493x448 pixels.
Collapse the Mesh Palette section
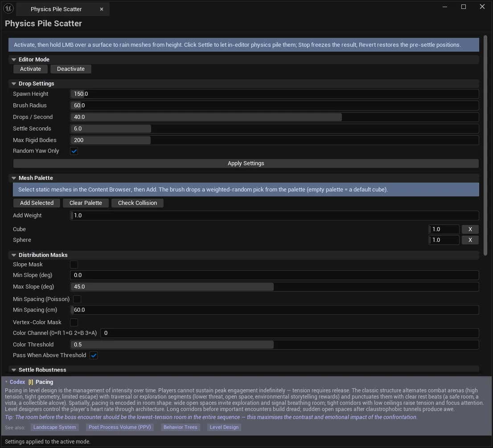pos(14,178)
